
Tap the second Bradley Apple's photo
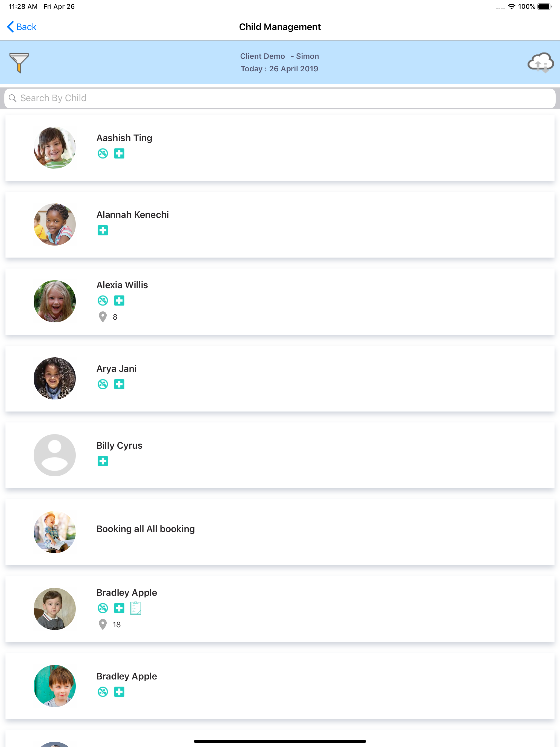pos(55,686)
